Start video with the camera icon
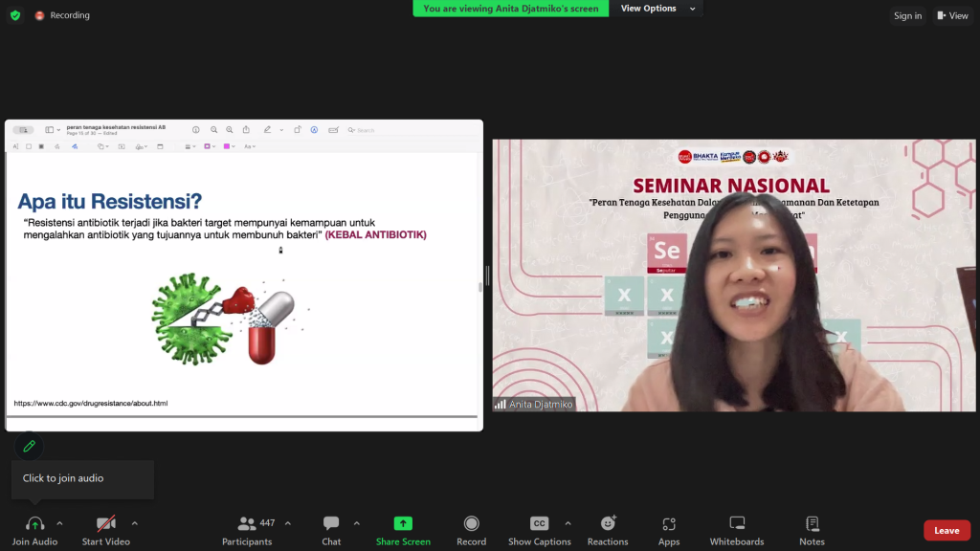The height and width of the screenshot is (551, 980). (105, 523)
